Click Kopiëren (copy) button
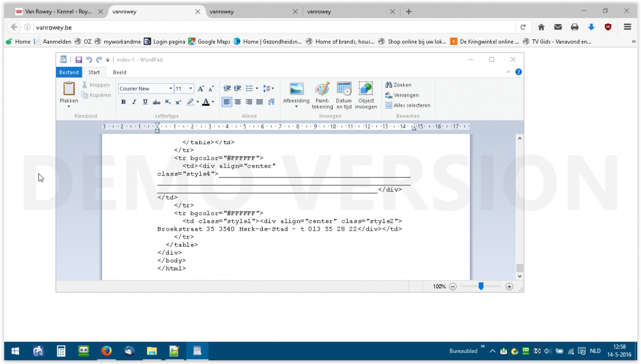 pos(96,95)
